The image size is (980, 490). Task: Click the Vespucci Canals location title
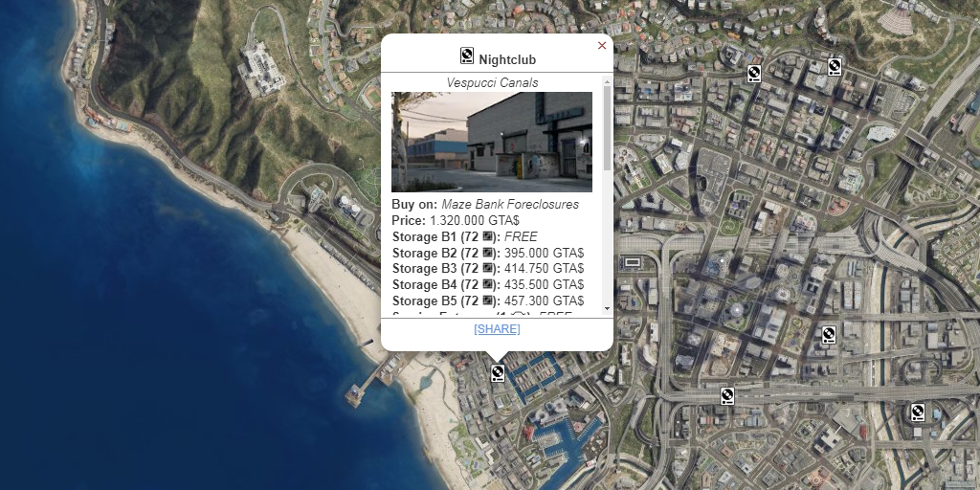pos(493,82)
